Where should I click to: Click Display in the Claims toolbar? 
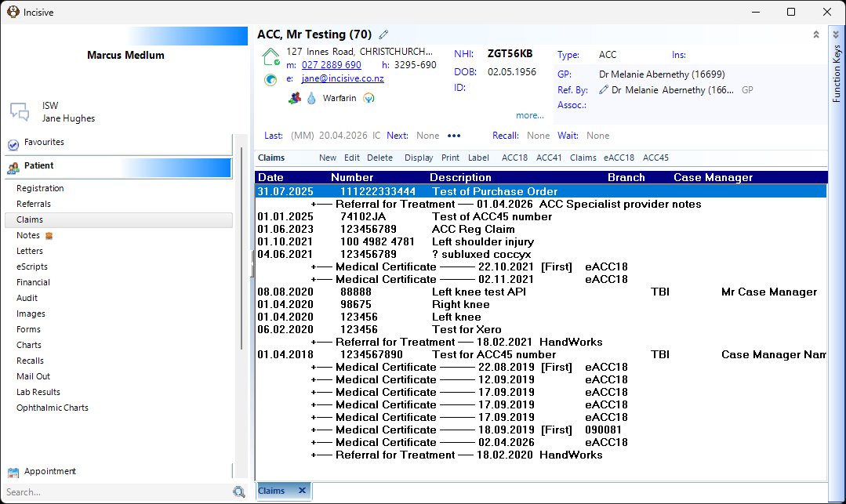point(419,158)
